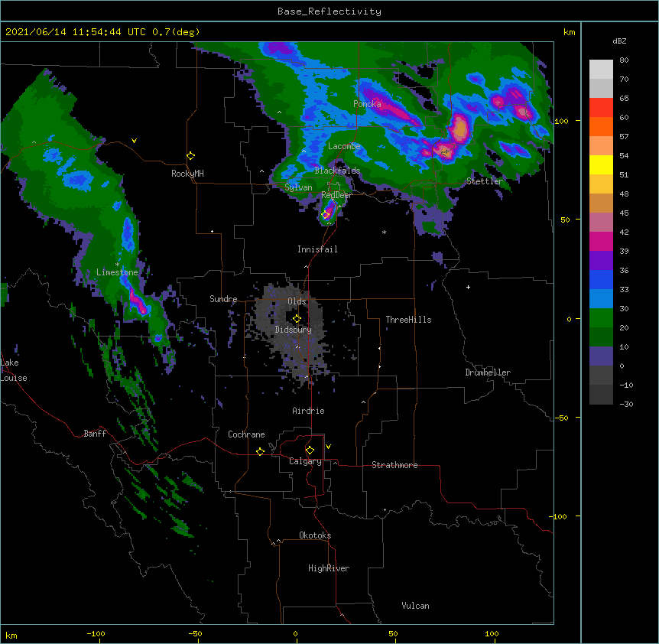Click the -100 tick label on bottom axis

click(96, 633)
